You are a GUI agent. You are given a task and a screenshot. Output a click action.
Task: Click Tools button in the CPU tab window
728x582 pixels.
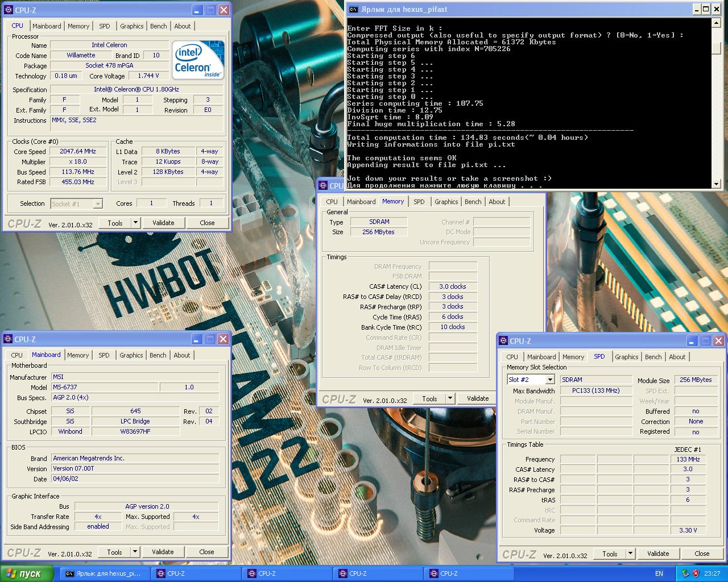115,223
